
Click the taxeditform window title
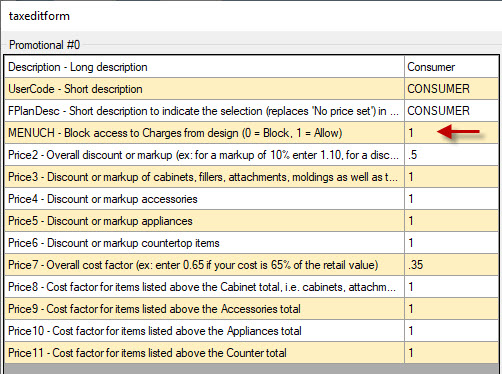39,16
